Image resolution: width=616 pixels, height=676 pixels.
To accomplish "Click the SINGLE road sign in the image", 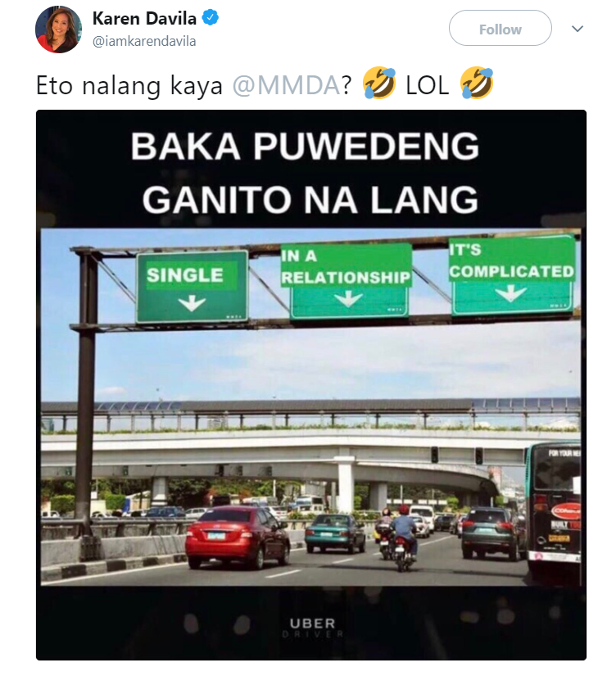I will click(192, 286).
